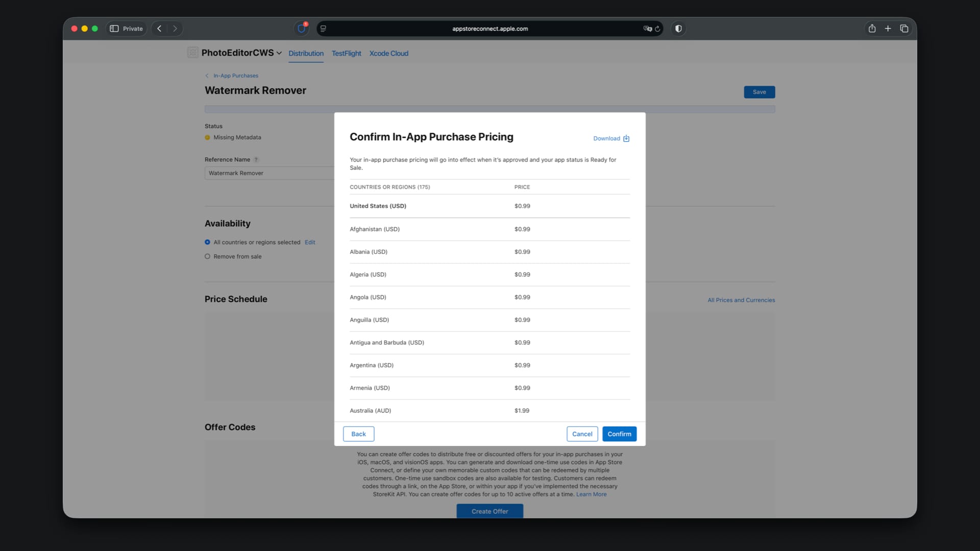The image size is (980, 551).
Task: Click the In-App Purchases back chevron
Action: coord(207,76)
